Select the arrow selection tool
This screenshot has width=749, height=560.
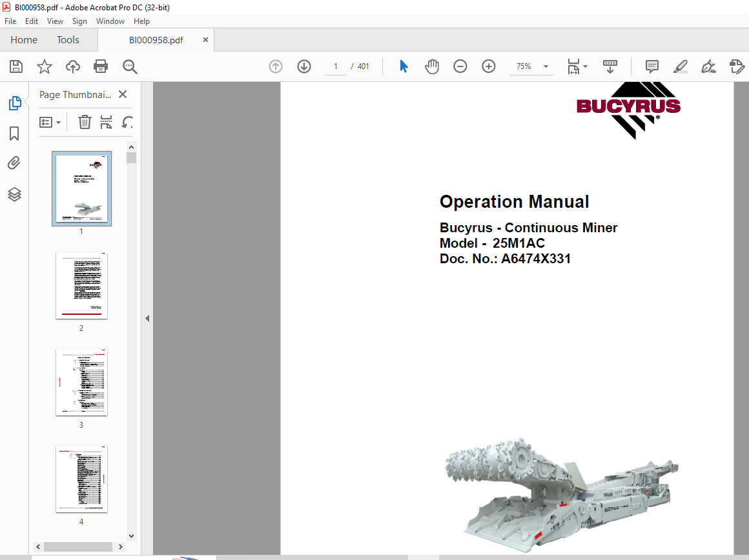[404, 66]
